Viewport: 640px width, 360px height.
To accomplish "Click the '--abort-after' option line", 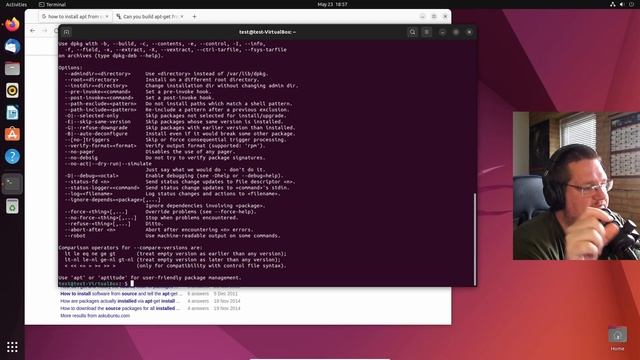I will point(159,229).
